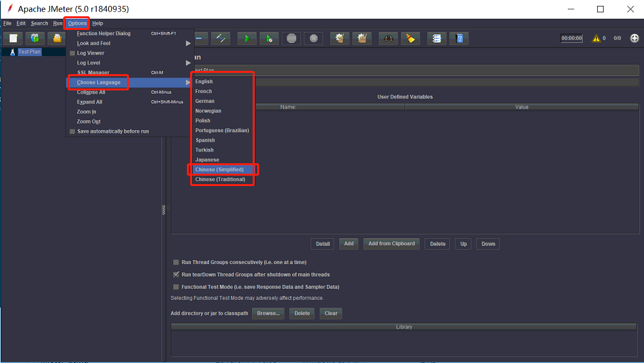
Task: Click the Clear icon with gear
Action: pos(340,38)
